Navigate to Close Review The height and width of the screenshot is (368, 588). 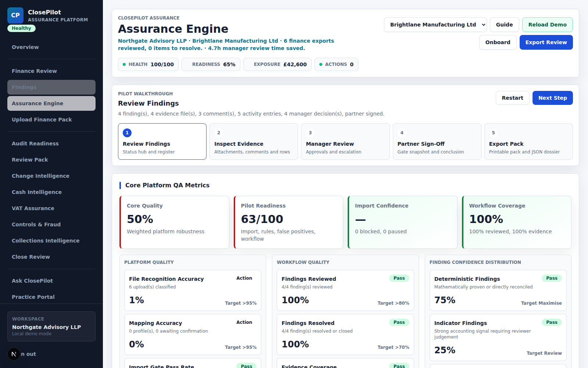click(51, 257)
